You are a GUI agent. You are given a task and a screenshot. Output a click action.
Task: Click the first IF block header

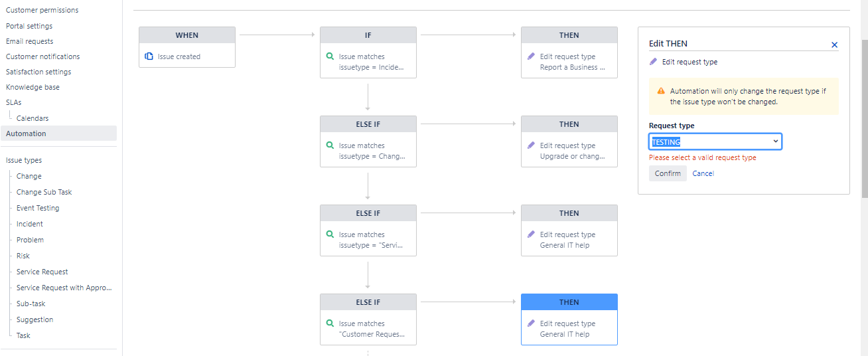pos(368,35)
